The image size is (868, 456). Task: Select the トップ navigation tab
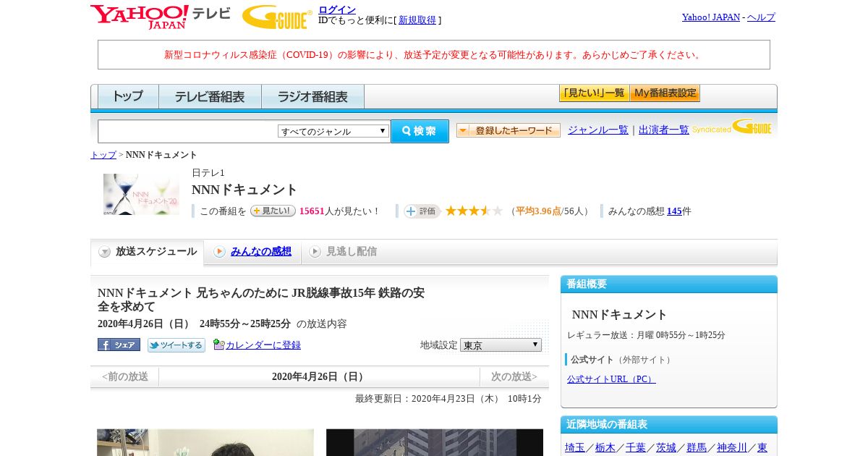click(128, 96)
